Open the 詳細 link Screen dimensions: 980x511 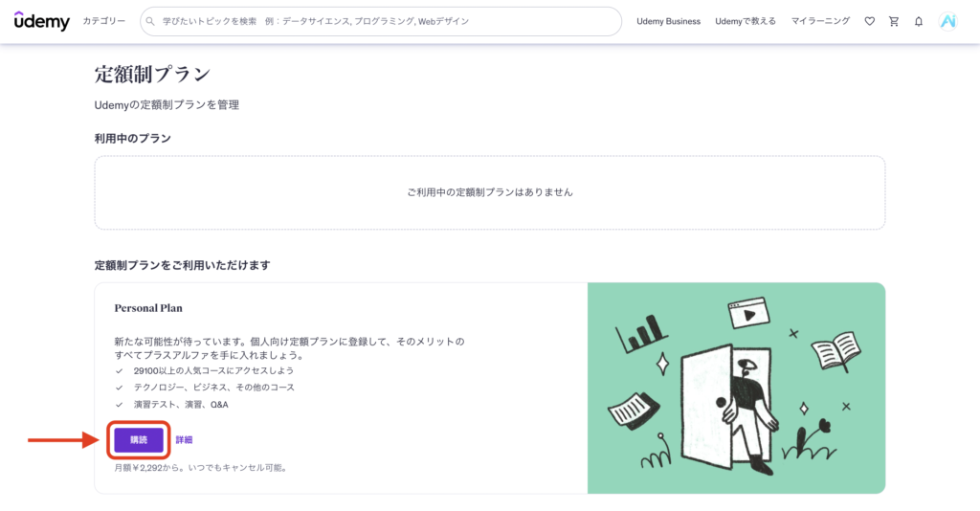(x=184, y=440)
